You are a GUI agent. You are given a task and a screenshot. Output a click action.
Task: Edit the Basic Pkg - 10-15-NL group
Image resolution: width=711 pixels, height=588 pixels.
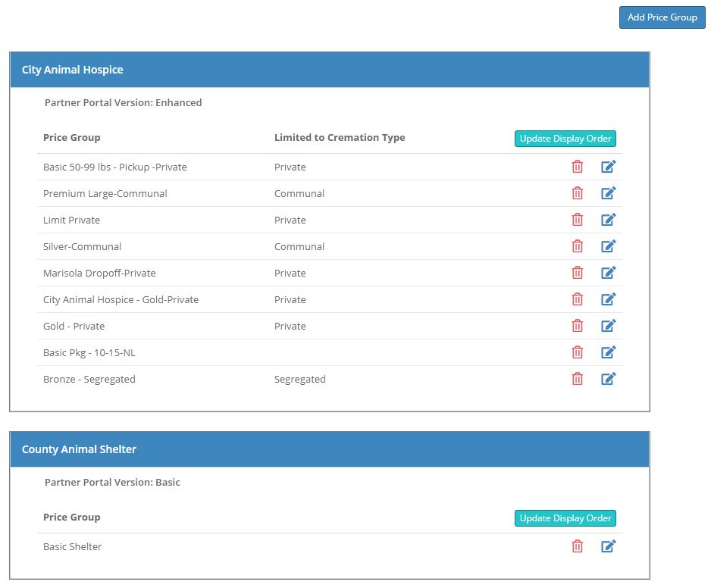[x=608, y=352]
